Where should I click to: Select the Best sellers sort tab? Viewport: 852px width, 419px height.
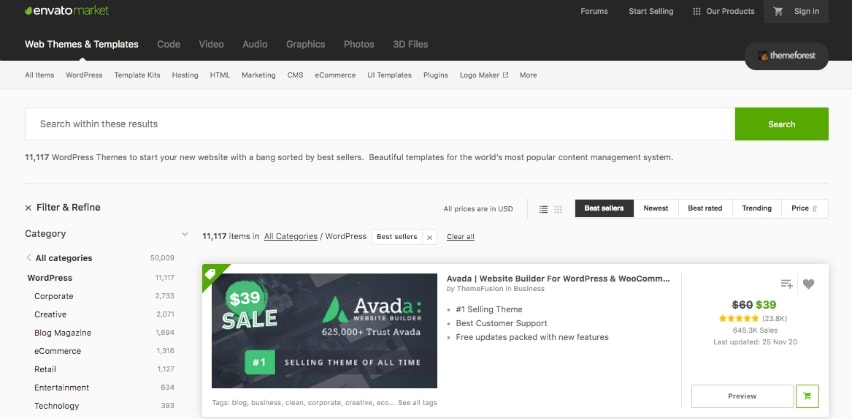click(x=604, y=208)
